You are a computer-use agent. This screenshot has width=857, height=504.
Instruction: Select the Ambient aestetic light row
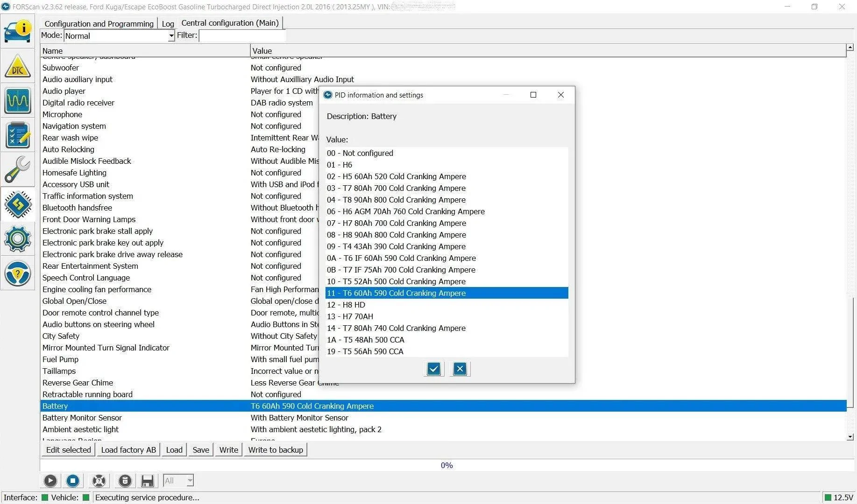click(x=443, y=429)
